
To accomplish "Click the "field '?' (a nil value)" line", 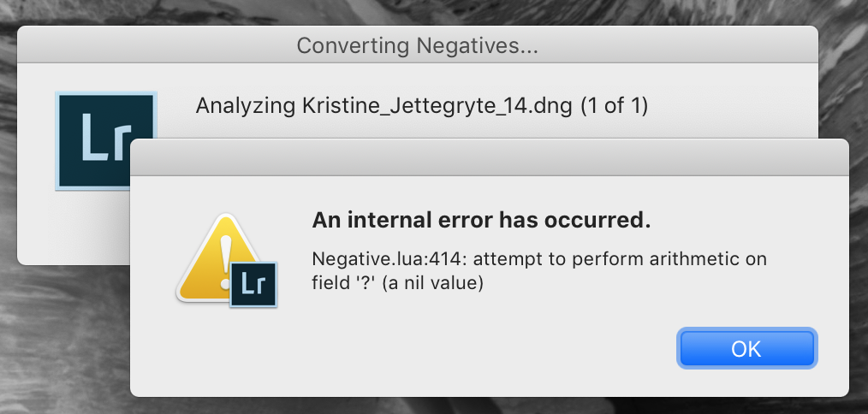I will (398, 283).
